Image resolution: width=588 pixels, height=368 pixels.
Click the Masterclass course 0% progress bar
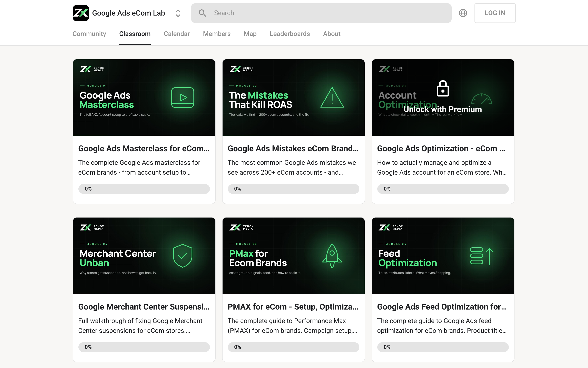pos(144,189)
